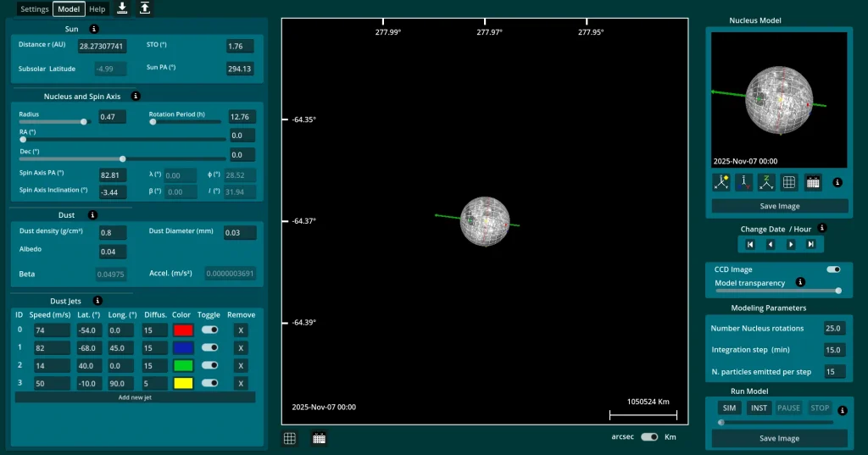Viewport: 868px width, 455px height.
Task: Click the Add new jet button
Action: [x=136, y=397]
